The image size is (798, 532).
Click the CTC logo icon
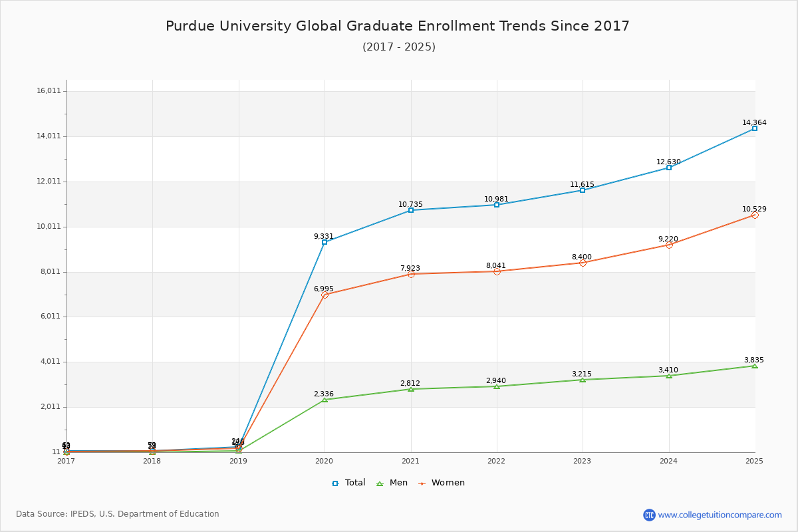click(x=649, y=515)
